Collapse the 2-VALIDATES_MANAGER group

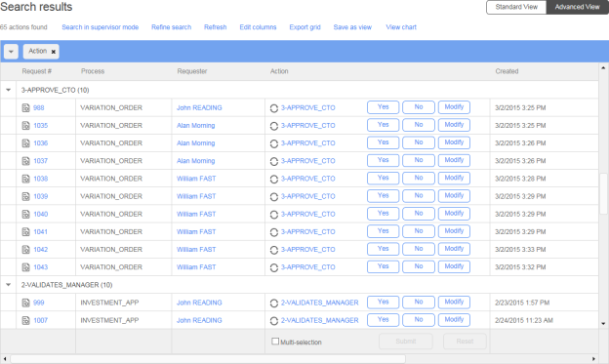pos(8,285)
